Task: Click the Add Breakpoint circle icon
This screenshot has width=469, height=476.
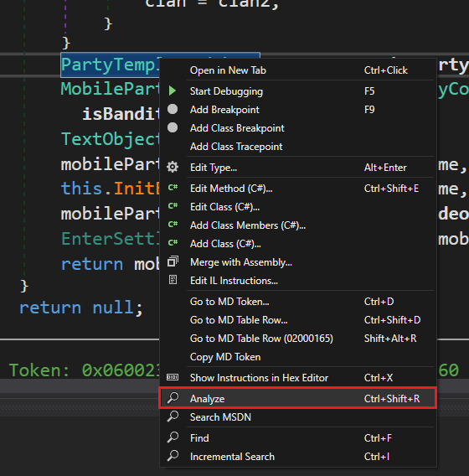Action: (173, 109)
